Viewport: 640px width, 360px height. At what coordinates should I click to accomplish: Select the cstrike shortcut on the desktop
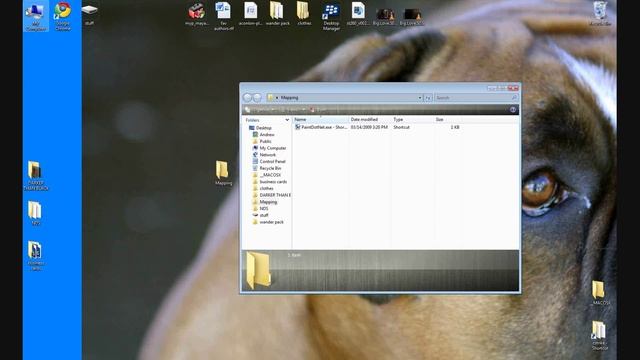point(599,336)
